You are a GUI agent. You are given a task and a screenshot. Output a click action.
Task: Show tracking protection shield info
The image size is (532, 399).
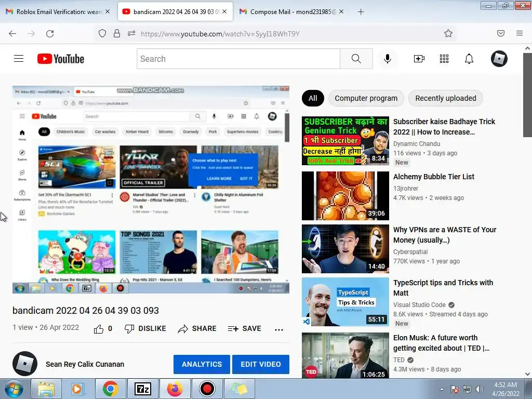click(x=102, y=33)
